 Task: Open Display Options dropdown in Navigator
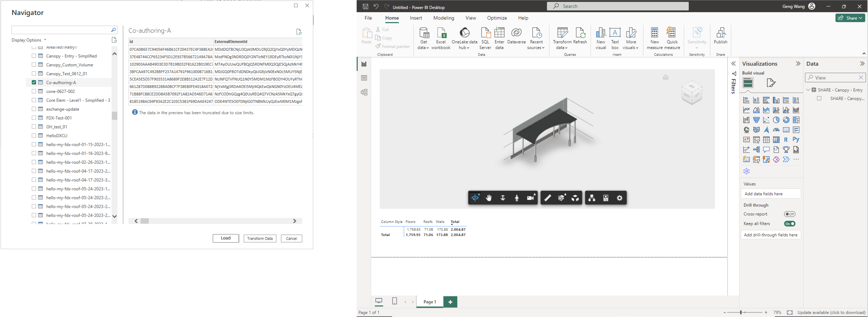pyautogui.click(x=29, y=40)
